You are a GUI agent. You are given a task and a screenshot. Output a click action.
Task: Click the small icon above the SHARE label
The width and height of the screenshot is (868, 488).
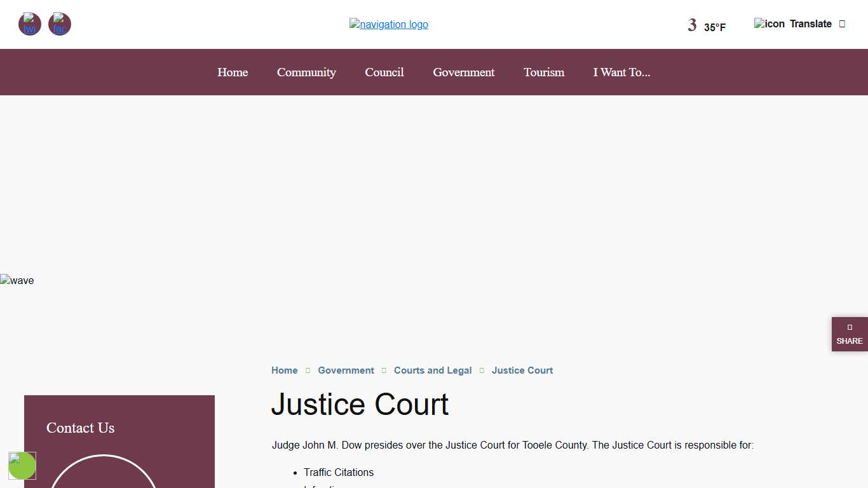click(x=850, y=327)
